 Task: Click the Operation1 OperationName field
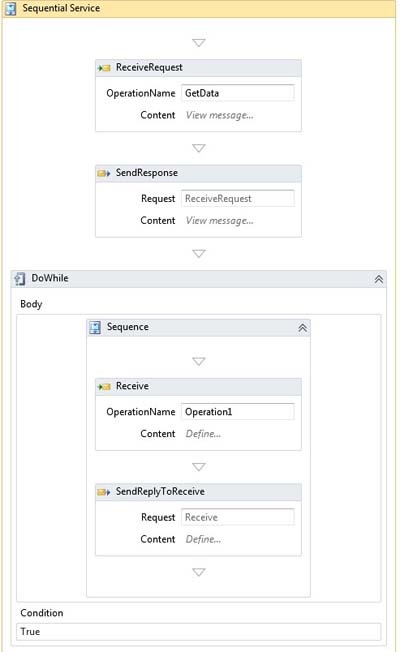click(237, 412)
